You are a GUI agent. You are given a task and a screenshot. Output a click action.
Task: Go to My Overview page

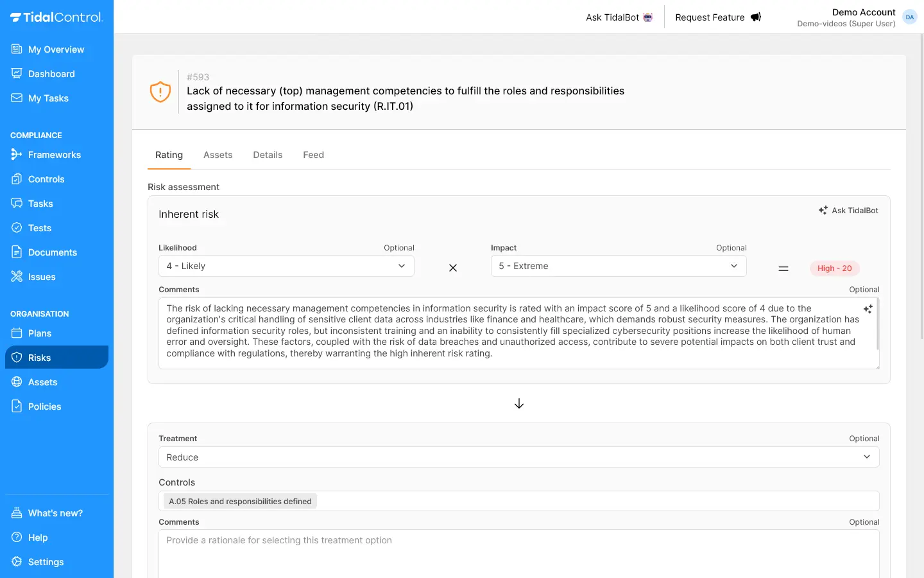(x=56, y=49)
